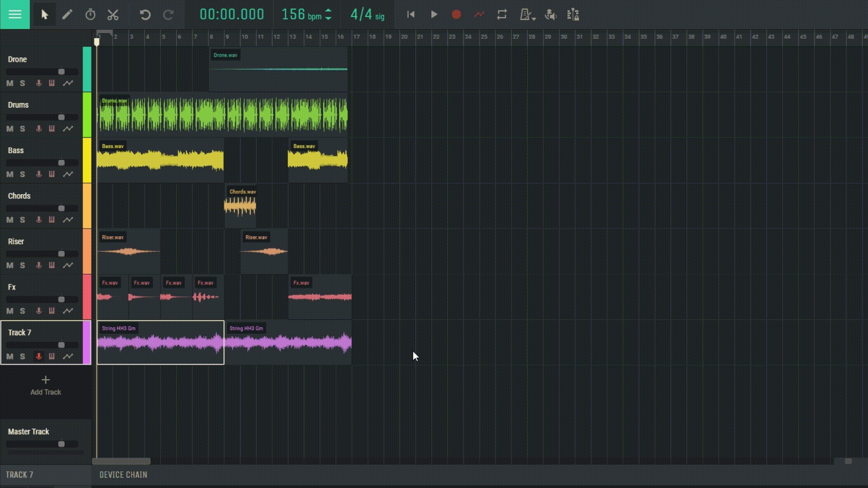Click the Undo arrow icon
This screenshot has width=868, height=488.
[145, 14]
